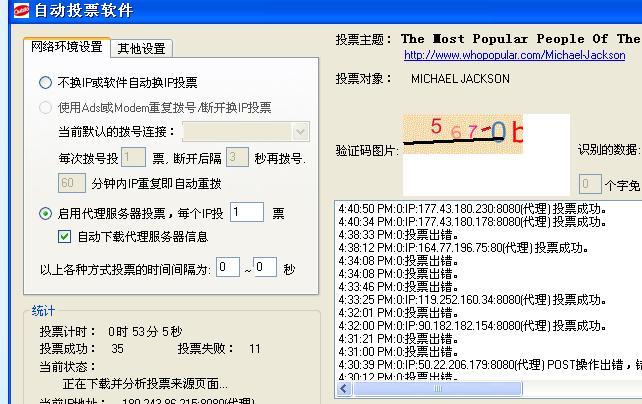Select 使用Ads或Modem重复拨号 radio option
The image size is (642, 404).
[x=45, y=107]
